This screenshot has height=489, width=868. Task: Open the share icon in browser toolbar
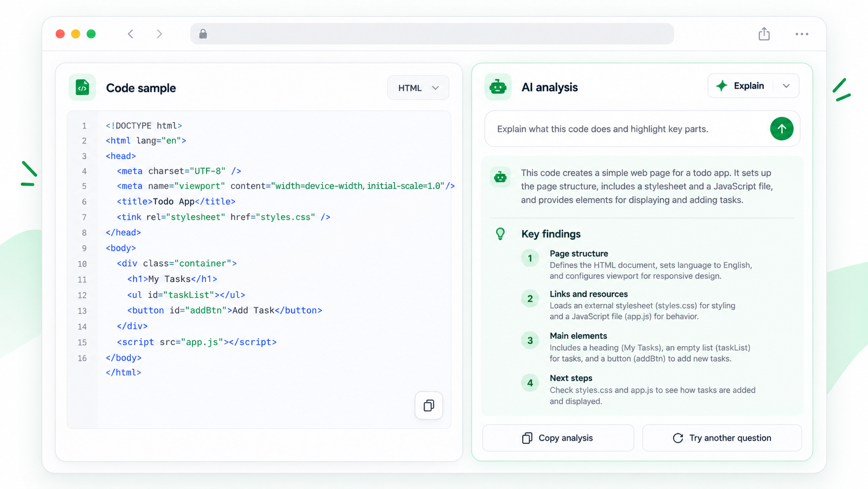tap(764, 34)
